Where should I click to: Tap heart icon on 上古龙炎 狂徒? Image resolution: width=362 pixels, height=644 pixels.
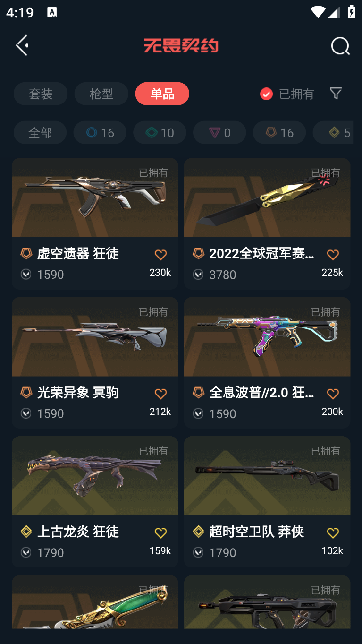click(160, 533)
